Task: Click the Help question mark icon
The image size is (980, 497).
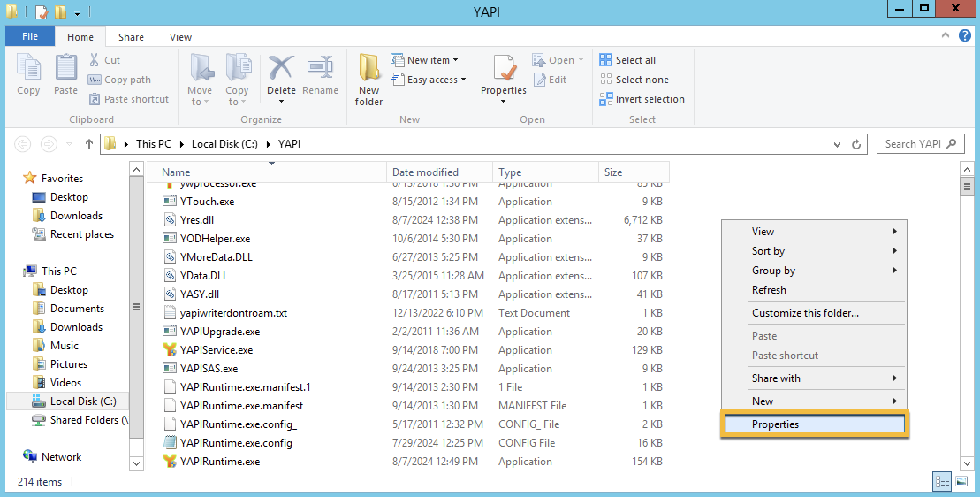Action: coord(965,35)
